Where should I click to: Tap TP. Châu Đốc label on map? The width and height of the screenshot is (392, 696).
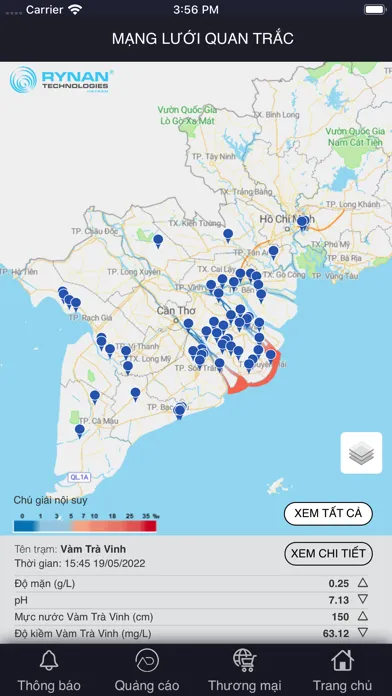click(x=95, y=231)
